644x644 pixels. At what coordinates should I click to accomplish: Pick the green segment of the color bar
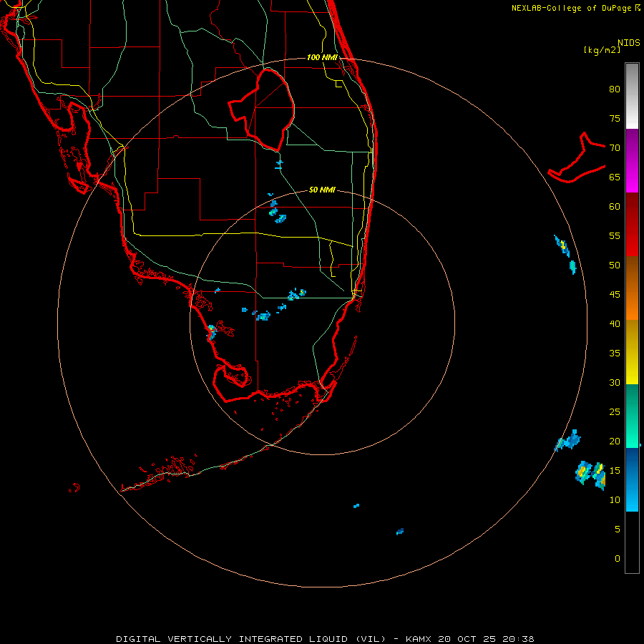pyautogui.click(x=632, y=416)
